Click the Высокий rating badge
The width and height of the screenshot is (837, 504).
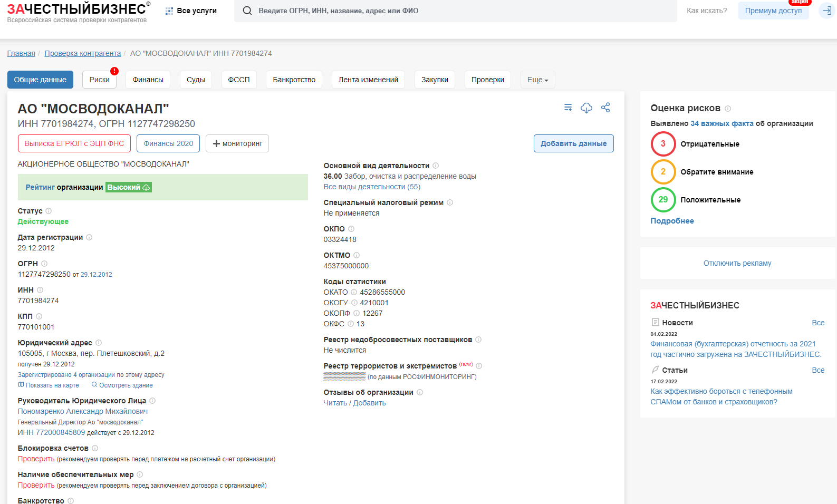pyautogui.click(x=129, y=187)
